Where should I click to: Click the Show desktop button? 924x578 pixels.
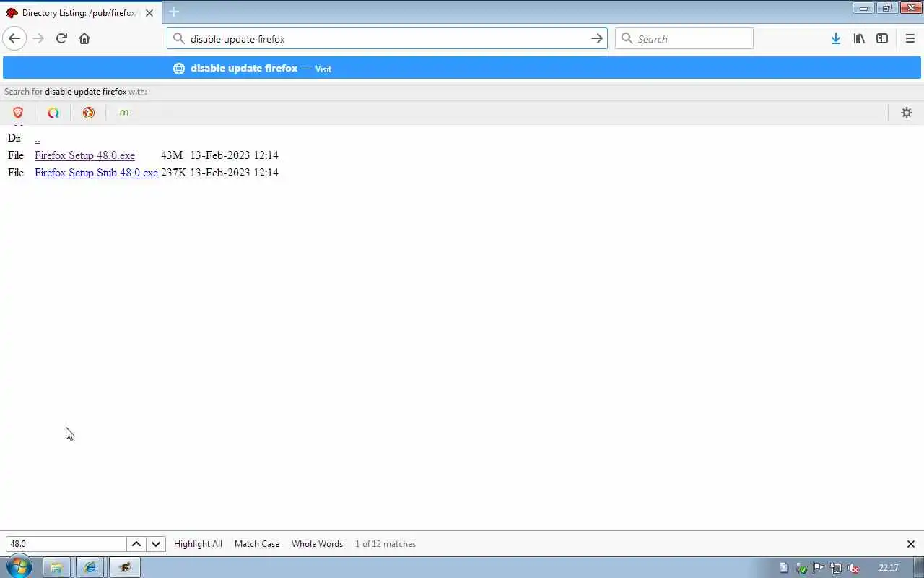click(x=918, y=568)
